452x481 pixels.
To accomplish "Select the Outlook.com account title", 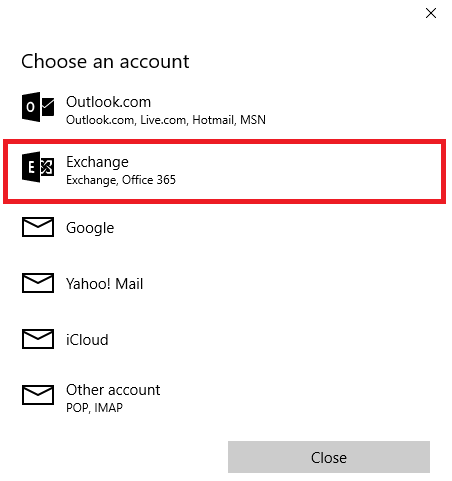I will coord(108,102).
